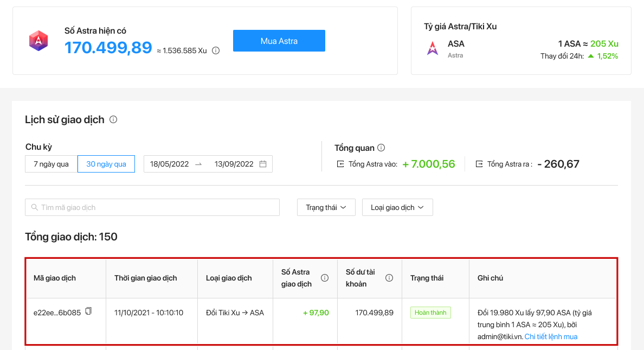The image size is (644, 350).
Task: Show info for Số Astra giao dịch column
Action: [x=325, y=278]
